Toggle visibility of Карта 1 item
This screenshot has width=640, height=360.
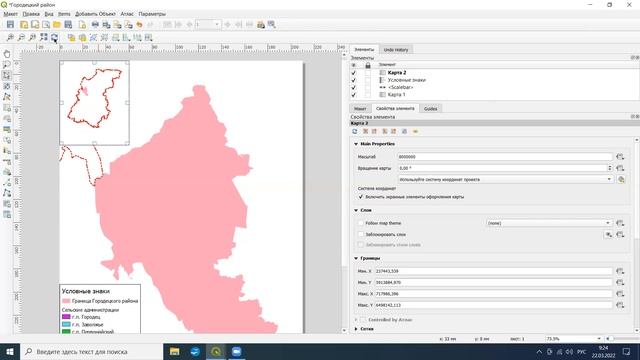pos(354,95)
